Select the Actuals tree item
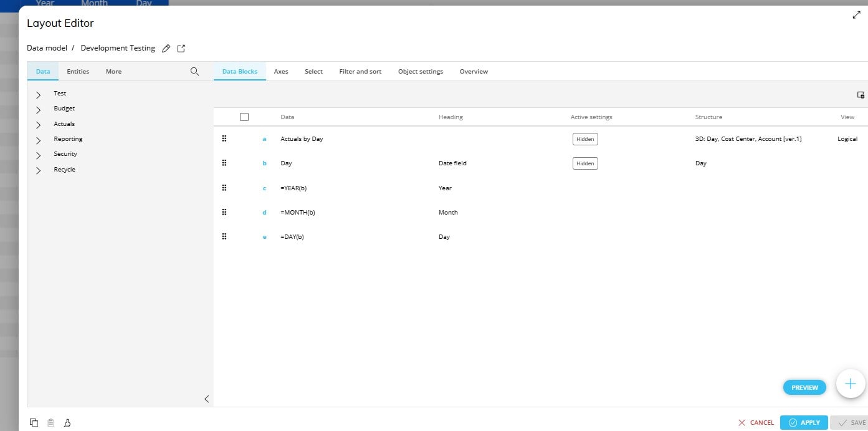Screen dimensions: 868x431 [64, 124]
